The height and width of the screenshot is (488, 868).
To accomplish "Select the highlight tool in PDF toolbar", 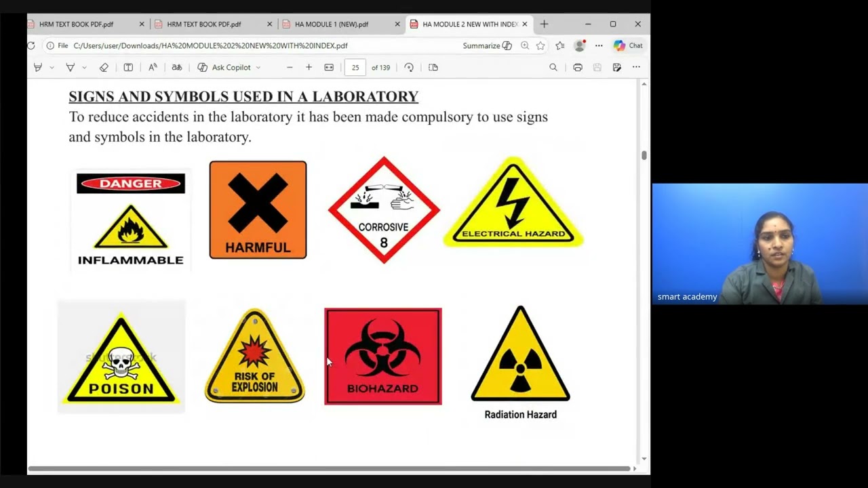I will (x=38, y=67).
